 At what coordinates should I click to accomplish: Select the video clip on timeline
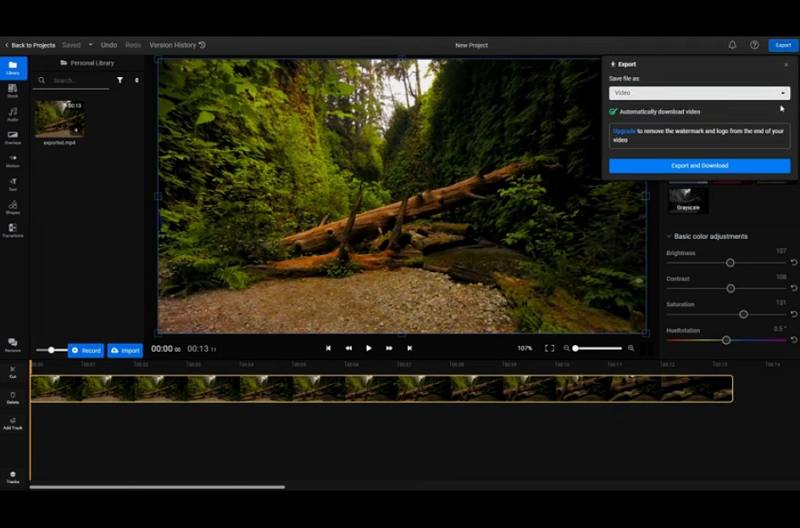[382, 389]
